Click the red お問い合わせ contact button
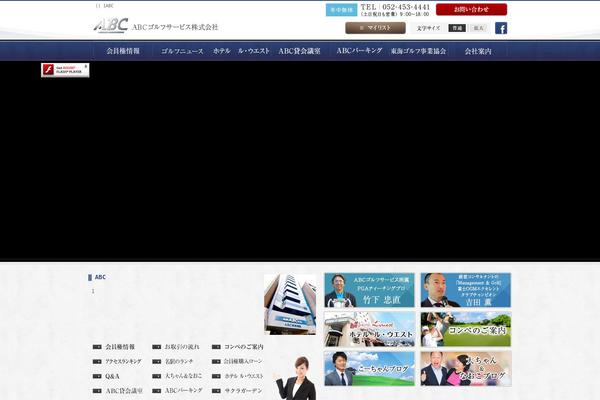This screenshot has height=400, width=600. coord(471,9)
